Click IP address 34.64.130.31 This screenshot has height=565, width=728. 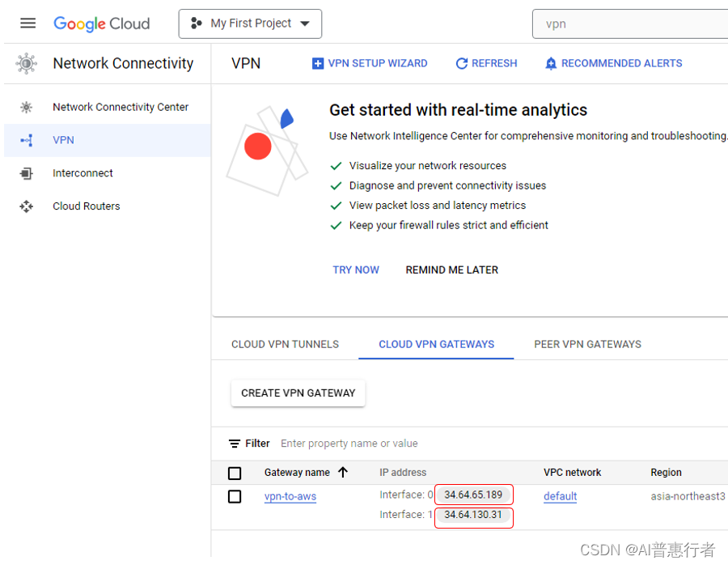[x=473, y=515]
